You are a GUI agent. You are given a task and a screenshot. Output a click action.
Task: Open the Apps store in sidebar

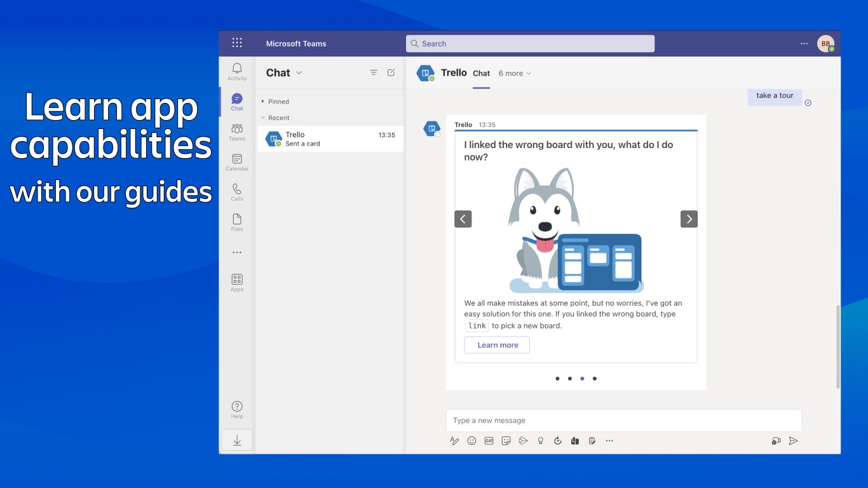click(x=237, y=283)
